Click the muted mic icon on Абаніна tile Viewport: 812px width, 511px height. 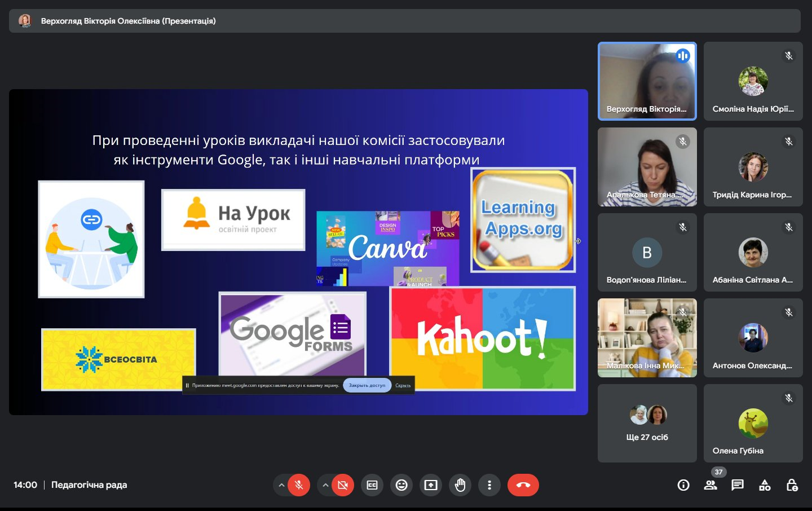[x=789, y=227]
